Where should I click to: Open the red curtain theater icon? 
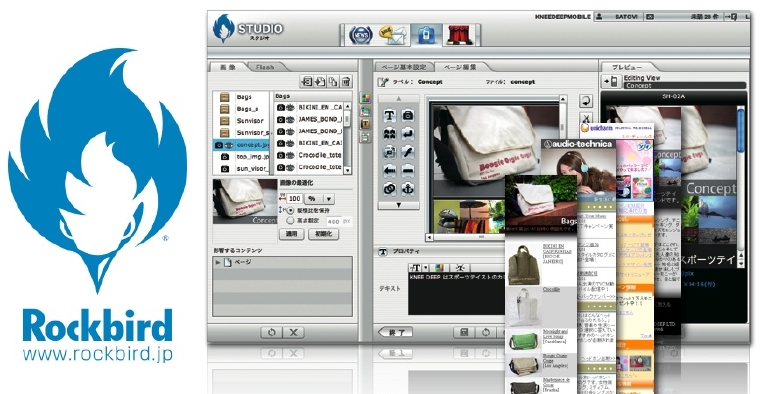(460, 35)
